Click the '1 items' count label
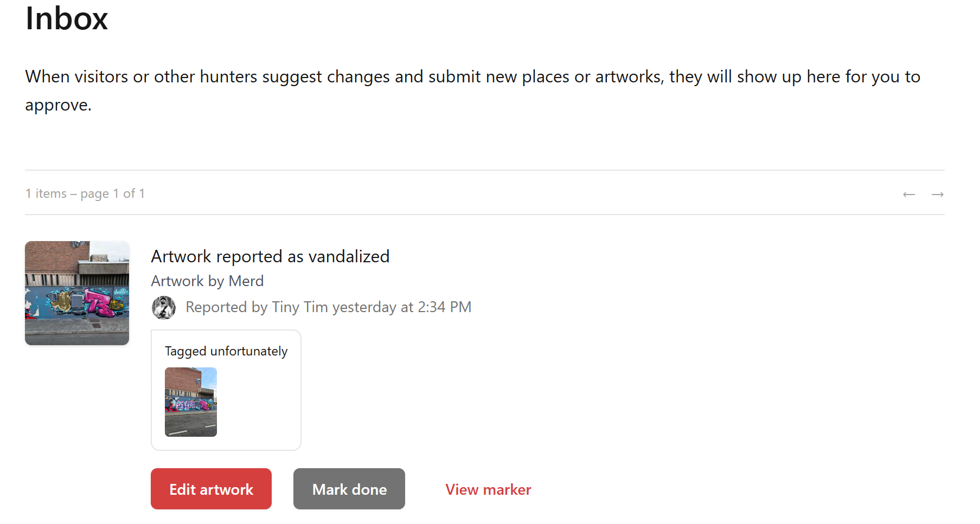The height and width of the screenshot is (524, 980). point(46,194)
